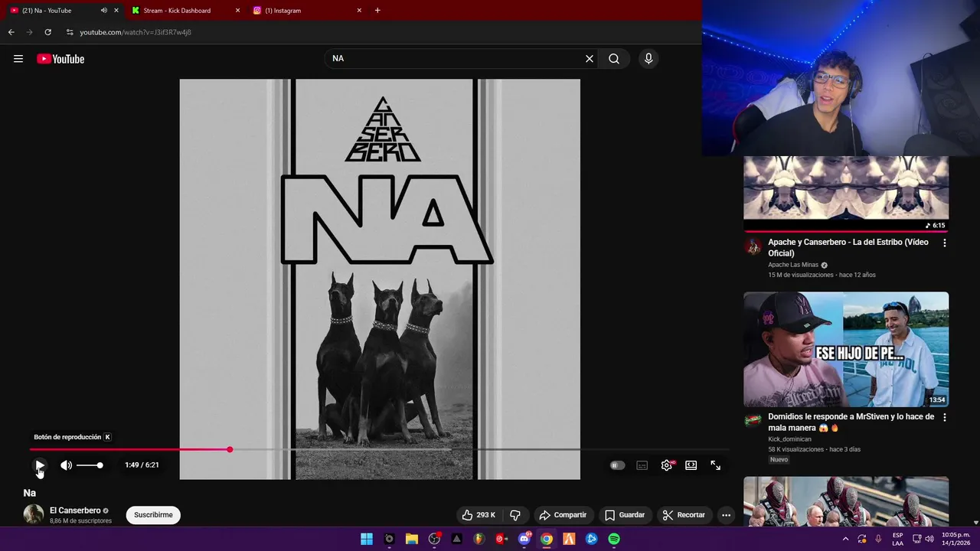The image size is (980, 551).
Task: Open options menu for La del Estribo video
Action: point(944,243)
